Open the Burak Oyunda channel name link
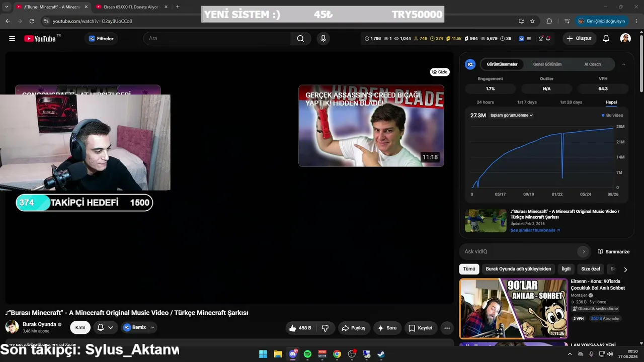This screenshot has height=362, width=644. coord(39,324)
